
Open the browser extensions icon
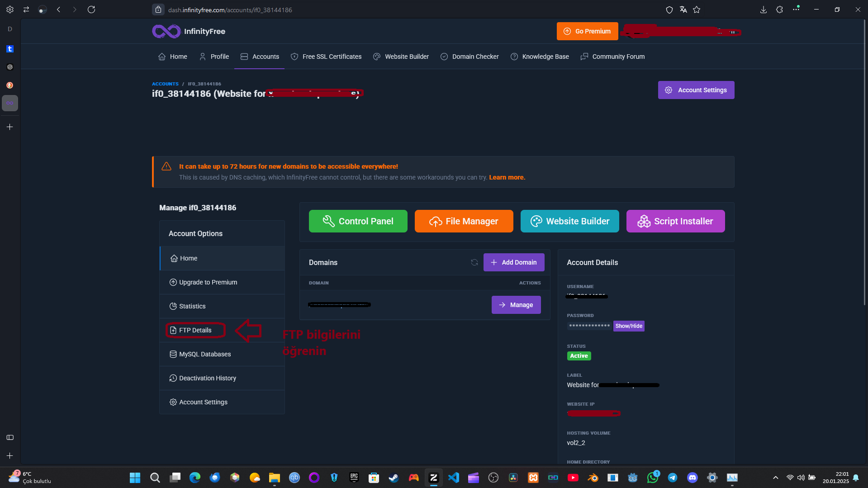pyautogui.click(x=779, y=9)
